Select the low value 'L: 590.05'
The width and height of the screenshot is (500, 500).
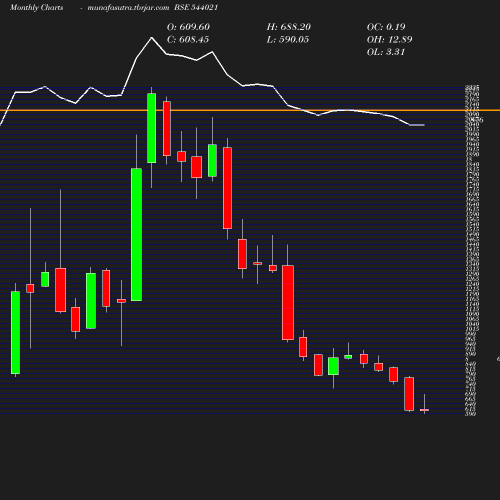288,40
